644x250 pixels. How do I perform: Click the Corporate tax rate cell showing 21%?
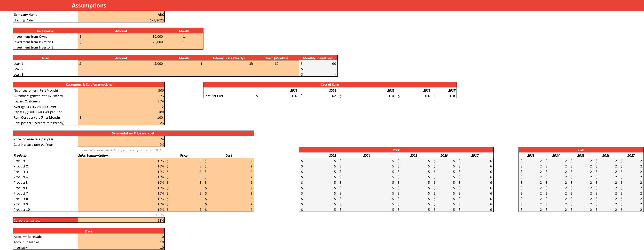pos(121,220)
